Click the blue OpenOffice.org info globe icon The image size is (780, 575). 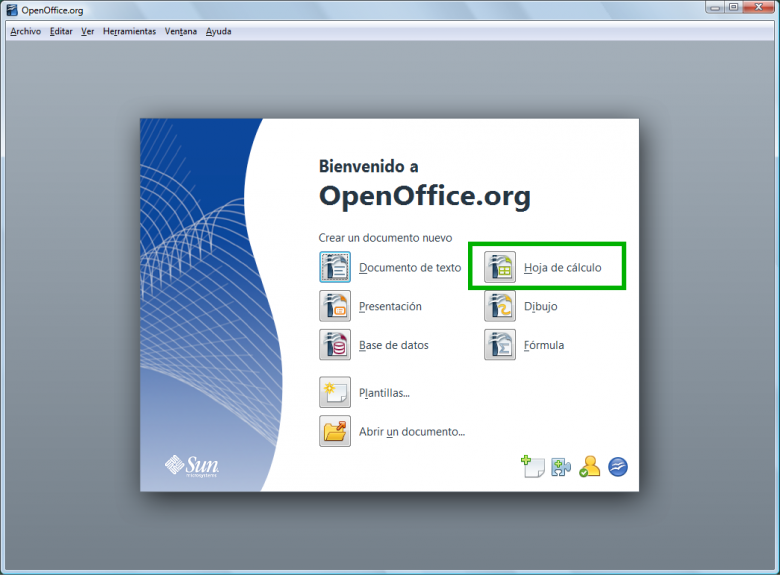click(618, 467)
